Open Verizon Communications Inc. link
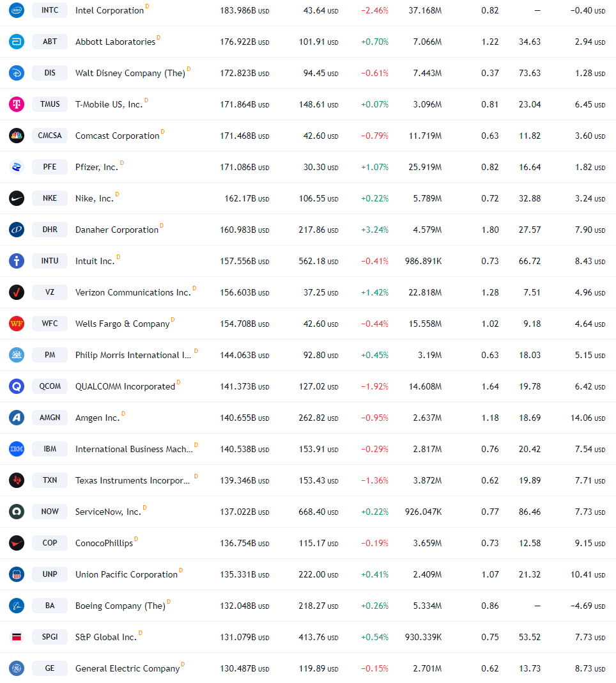The height and width of the screenshot is (683, 616). [133, 293]
